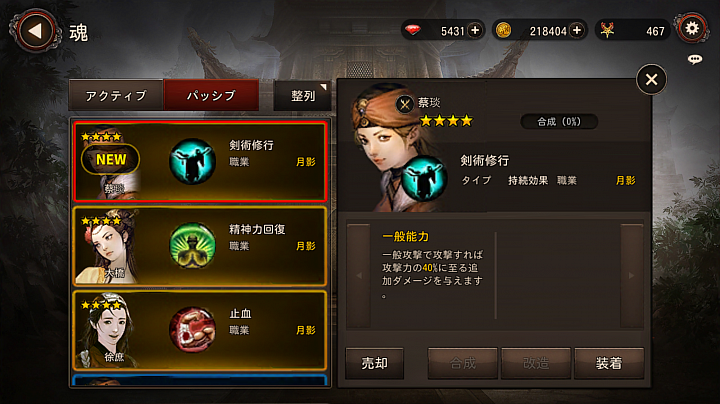
Task: Click the 剣術修行 skill icon in the list
Action: pyautogui.click(x=192, y=161)
